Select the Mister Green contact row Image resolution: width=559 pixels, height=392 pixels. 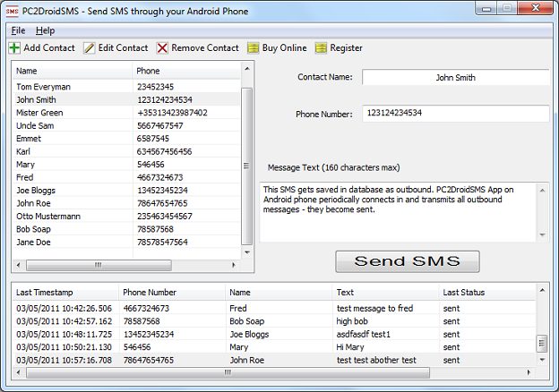click(x=126, y=113)
